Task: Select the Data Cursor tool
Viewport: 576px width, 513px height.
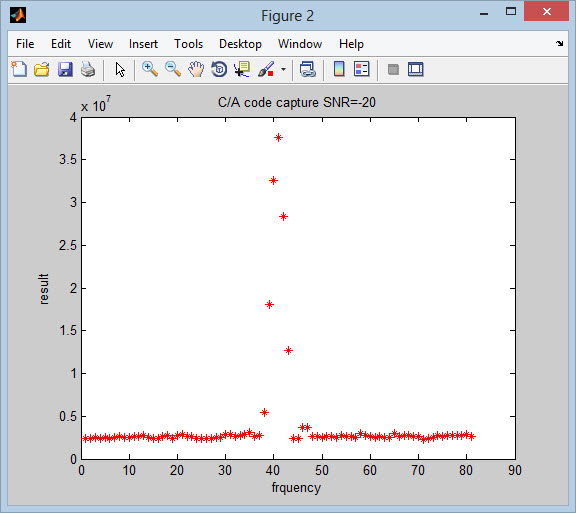Action: point(242,69)
